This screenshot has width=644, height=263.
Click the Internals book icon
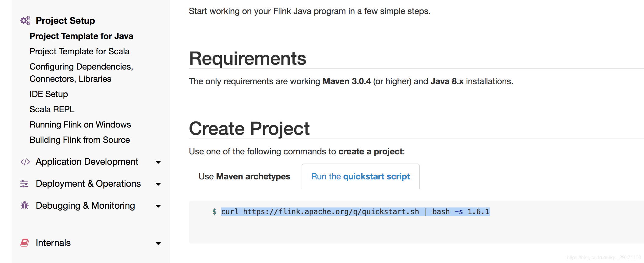pos(25,243)
